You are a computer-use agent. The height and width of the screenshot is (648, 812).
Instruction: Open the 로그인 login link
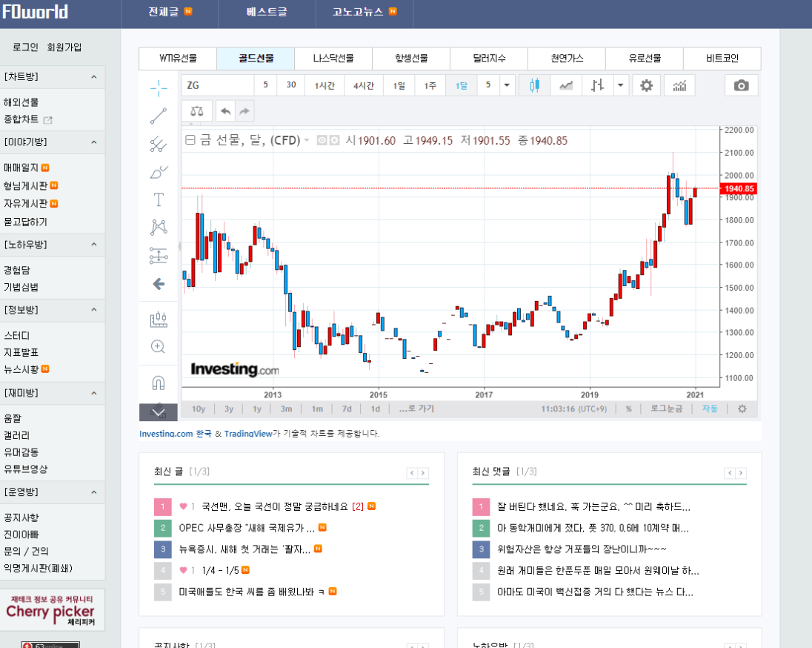pos(25,47)
